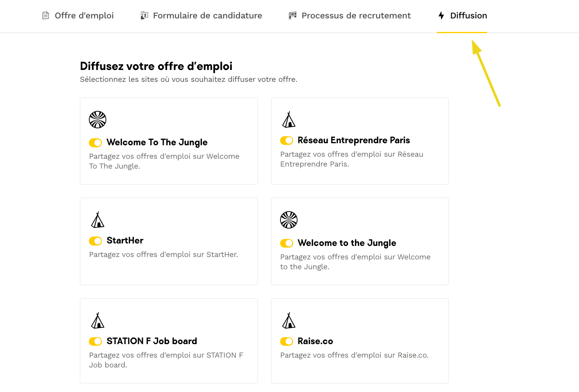Click the Réseau Entreprendre Paris tent icon
Screen dimensions: 579x392
(289, 119)
